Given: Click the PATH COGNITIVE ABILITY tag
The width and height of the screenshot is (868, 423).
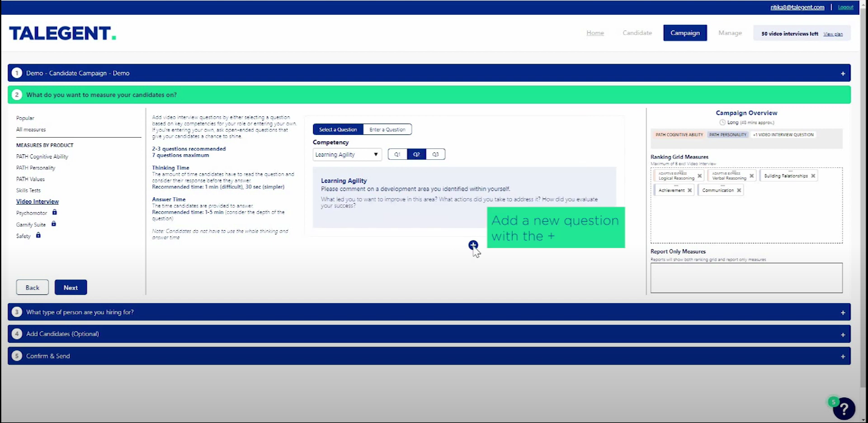Looking at the screenshot, I should [679, 135].
